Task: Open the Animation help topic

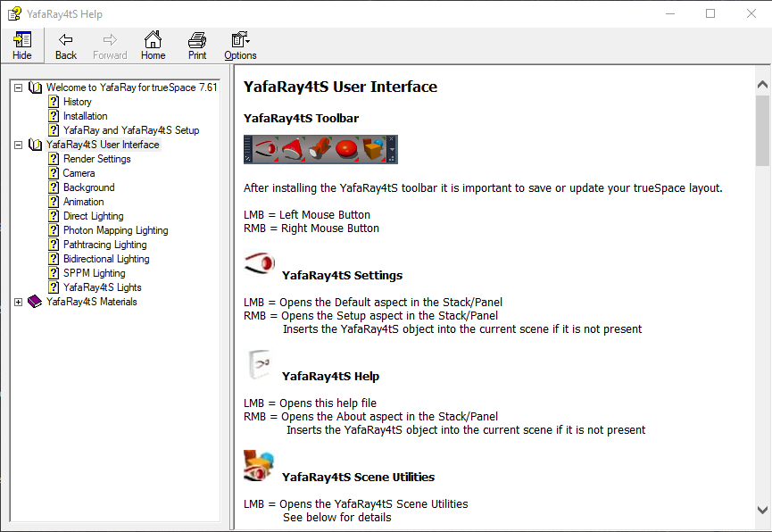Action: (x=84, y=202)
